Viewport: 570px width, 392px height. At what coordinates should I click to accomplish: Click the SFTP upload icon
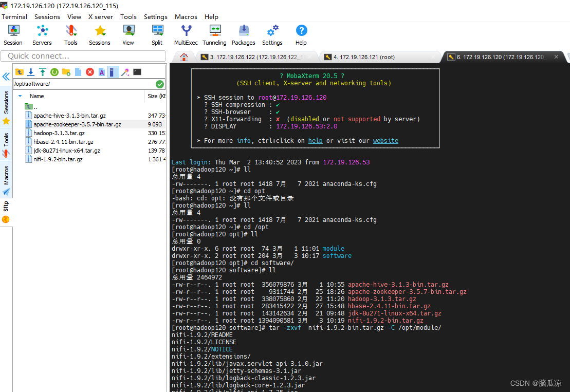43,72
